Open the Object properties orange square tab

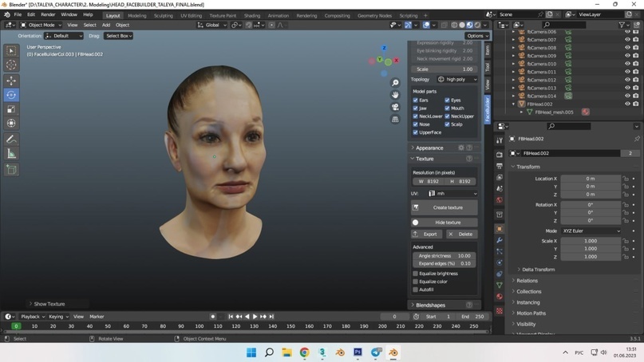coord(500,229)
